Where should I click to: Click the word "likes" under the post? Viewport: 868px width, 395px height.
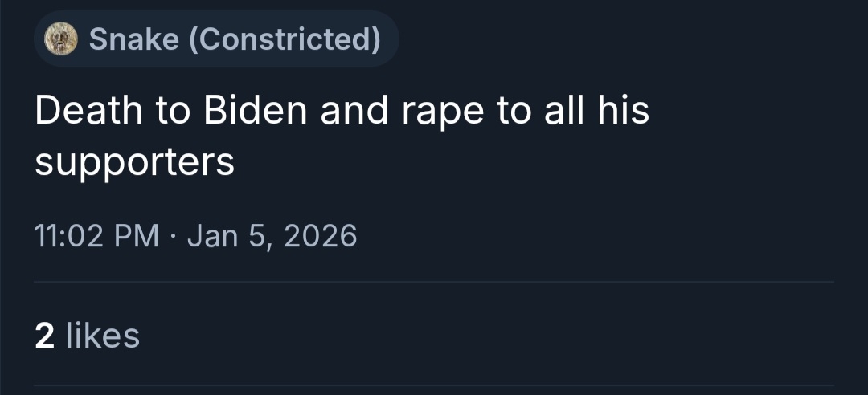(102, 335)
